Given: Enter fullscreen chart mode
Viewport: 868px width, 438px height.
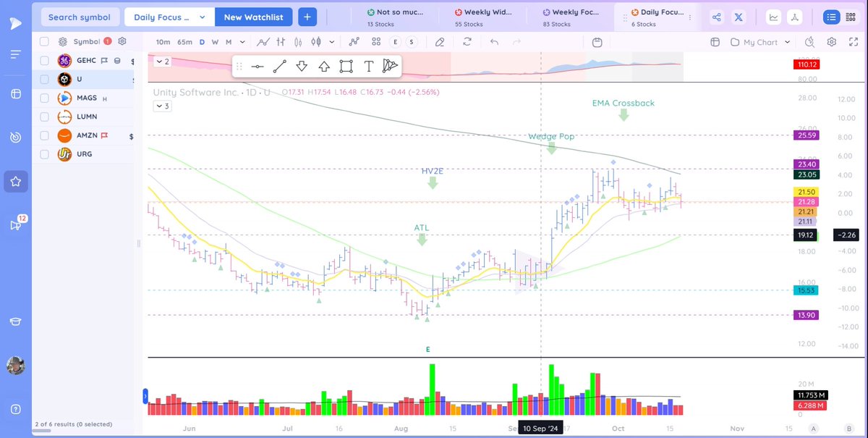Looking at the screenshot, I should [x=853, y=42].
